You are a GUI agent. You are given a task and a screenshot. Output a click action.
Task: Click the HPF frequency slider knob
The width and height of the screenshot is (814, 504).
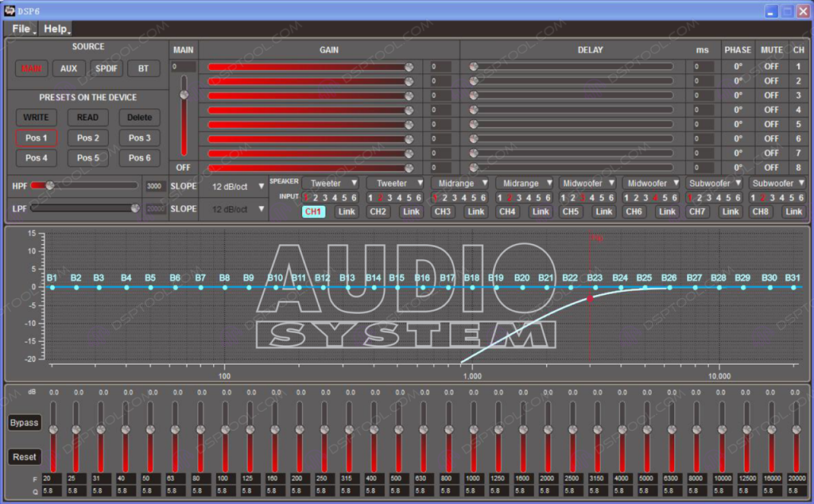pyautogui.click(x=50, y=185)
